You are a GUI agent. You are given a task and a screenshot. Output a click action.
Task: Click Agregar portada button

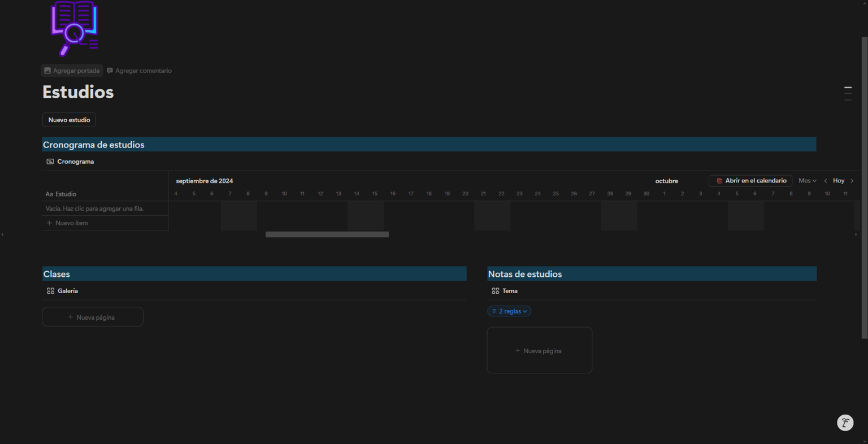point(72,71)
